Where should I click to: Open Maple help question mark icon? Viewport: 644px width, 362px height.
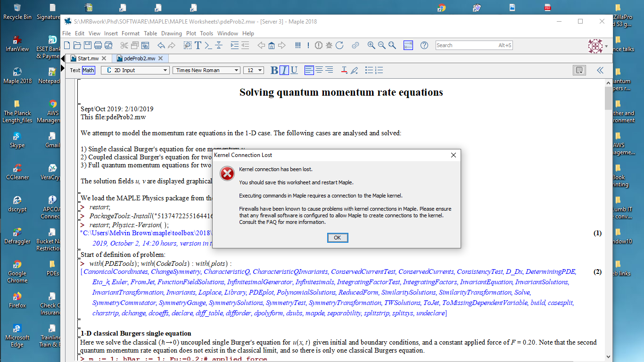[x=424, y=45]
